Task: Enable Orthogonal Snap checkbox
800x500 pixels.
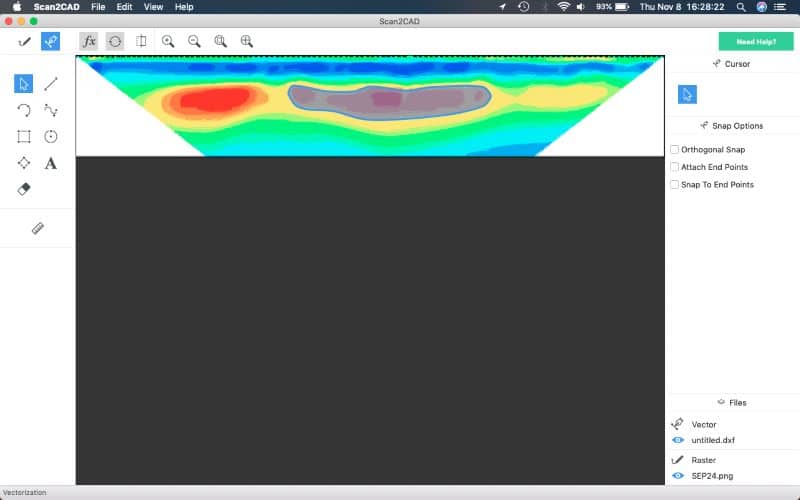Action: tap(674, 150)
